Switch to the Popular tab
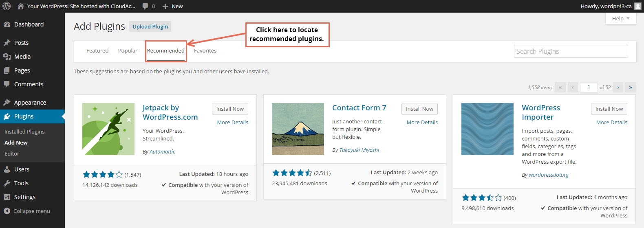Image resolution: width=644 pixels, height=228 pixels. pyautogui.click(x=128, y=51)
